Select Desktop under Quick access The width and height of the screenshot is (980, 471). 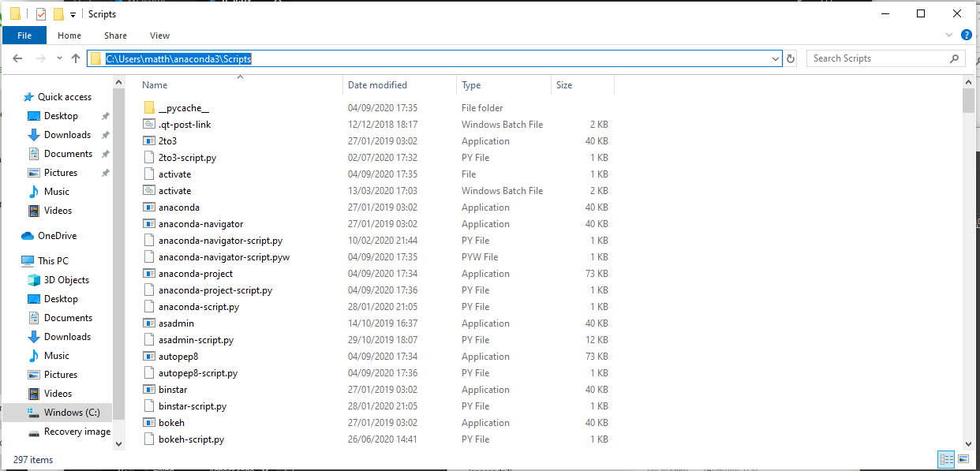[61, 116]
